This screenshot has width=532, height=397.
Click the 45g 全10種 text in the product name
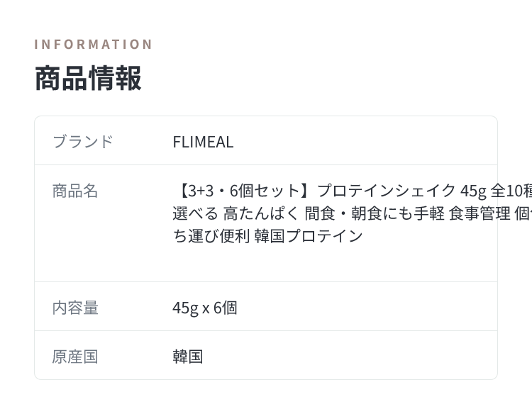(496, 191)
